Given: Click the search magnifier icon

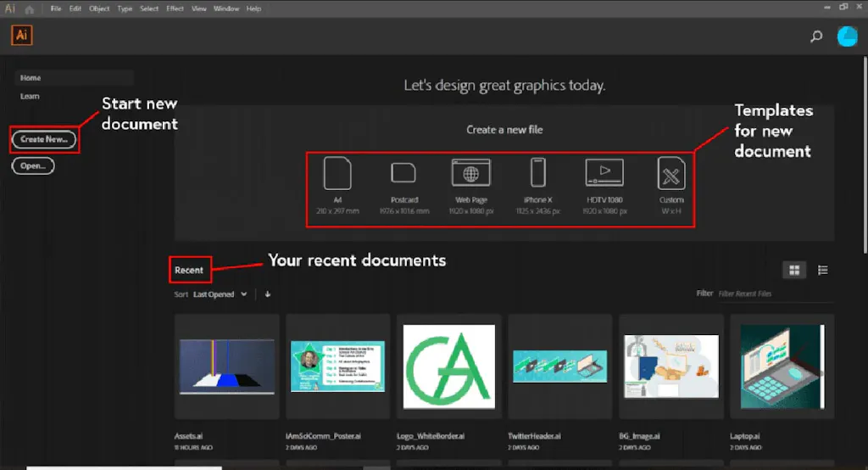Looking at the screenshot, I should (x=816, y=36).
